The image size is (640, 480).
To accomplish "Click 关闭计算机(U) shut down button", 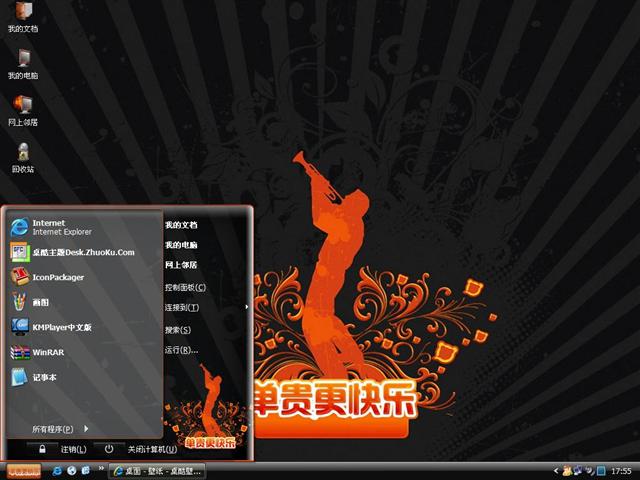I will point(152,449).
